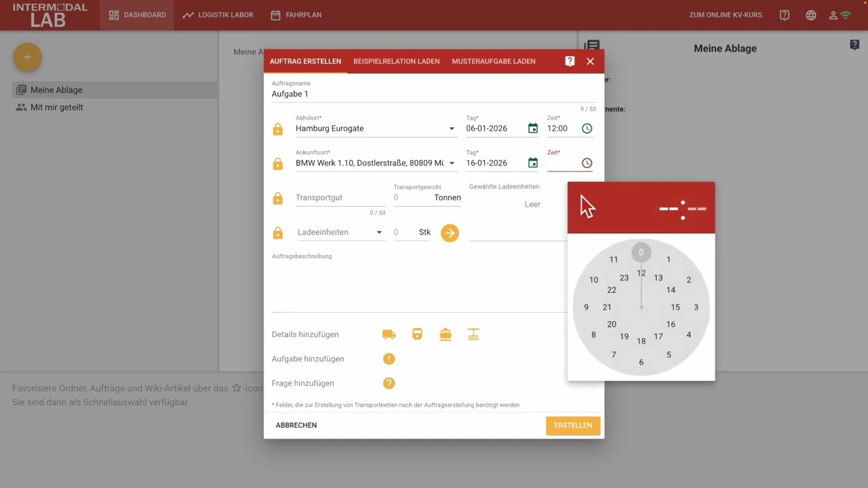
Task: Click Zum Online KV-Kurs link
Action: tap(724, 15)
